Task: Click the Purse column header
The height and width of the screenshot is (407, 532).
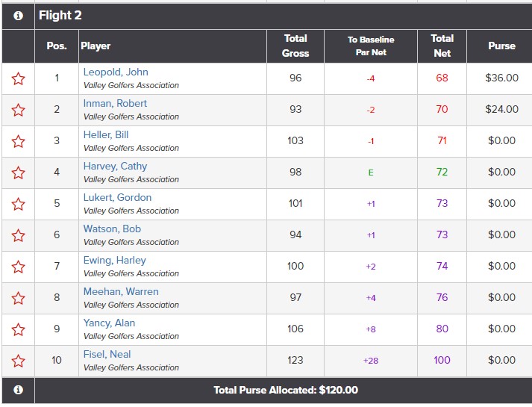Action: [x=501, y=46]
